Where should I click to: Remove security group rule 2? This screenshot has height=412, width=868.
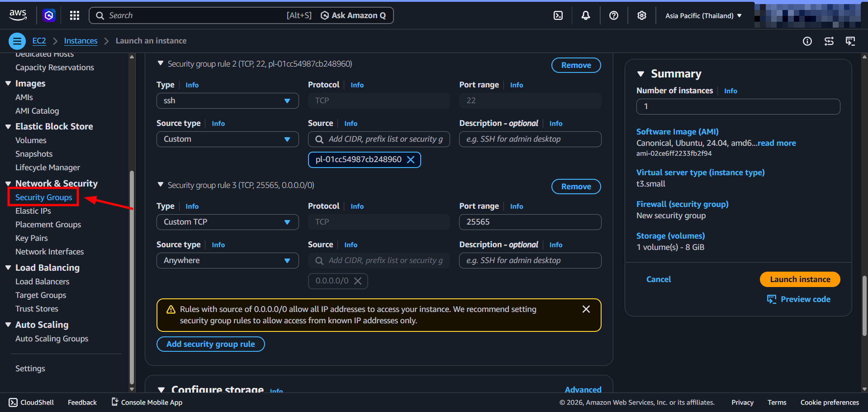tap(576, 65)
